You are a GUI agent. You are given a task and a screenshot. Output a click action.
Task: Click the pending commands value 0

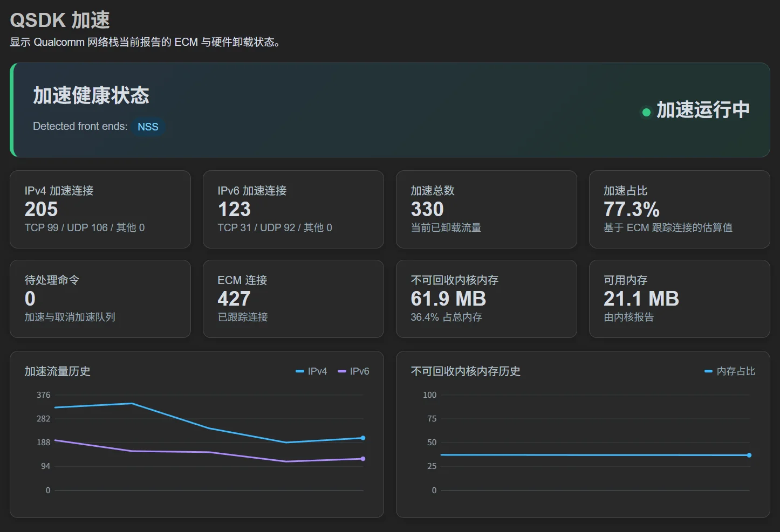(x=30, y=299)
